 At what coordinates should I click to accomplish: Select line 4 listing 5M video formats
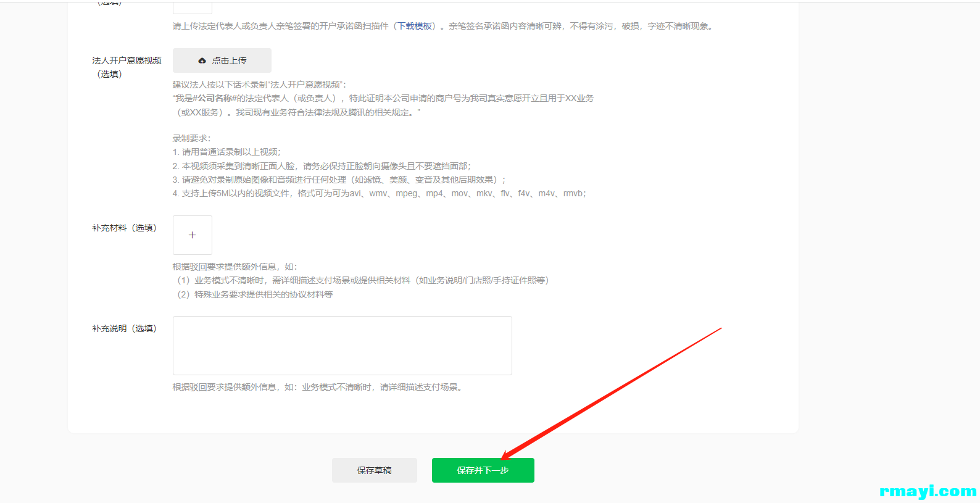(379, 193)
